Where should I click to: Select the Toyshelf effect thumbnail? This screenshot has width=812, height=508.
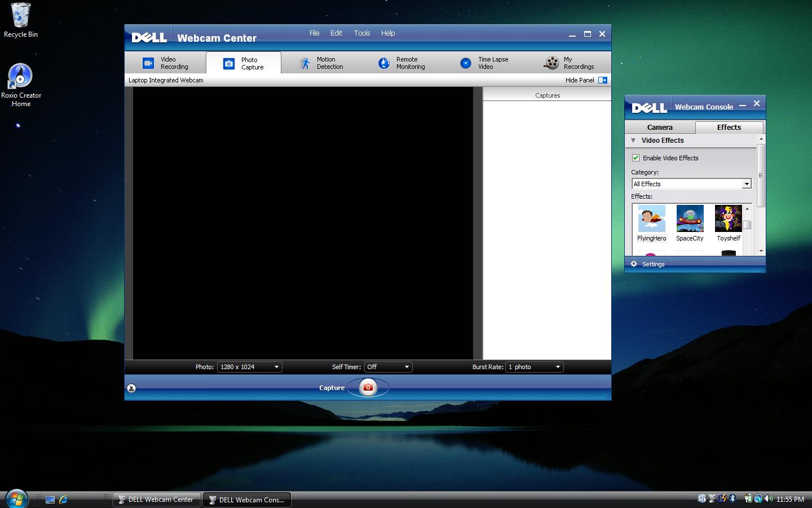729,218
